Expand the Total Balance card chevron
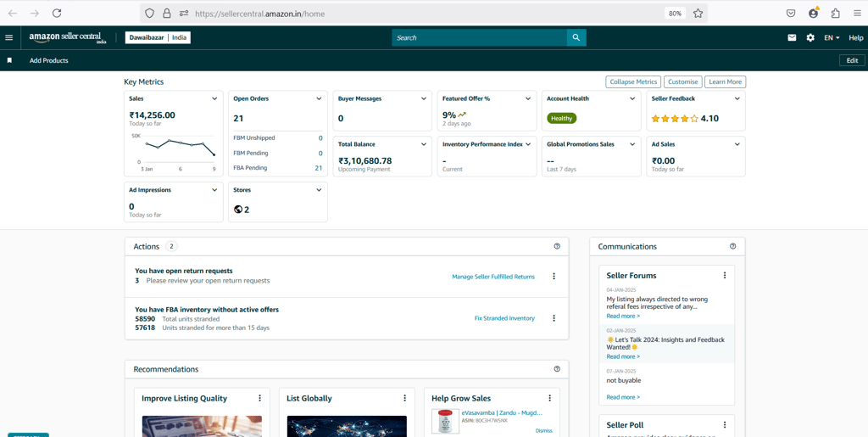This screenshot has width=868, height=437. tap(424, 144)
